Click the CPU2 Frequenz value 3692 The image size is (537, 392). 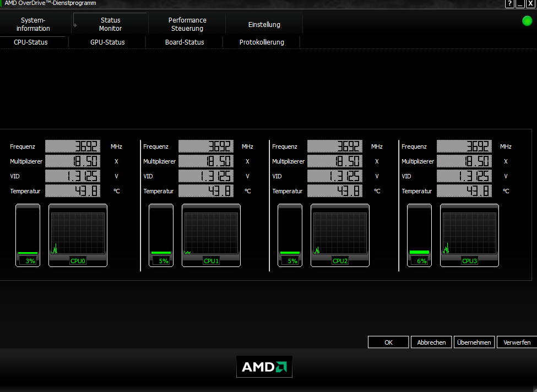tap(335, 146)
